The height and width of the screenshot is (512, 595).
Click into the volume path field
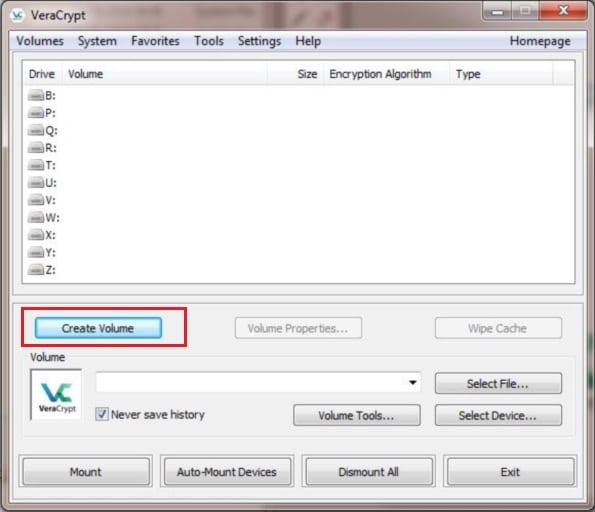258,382
